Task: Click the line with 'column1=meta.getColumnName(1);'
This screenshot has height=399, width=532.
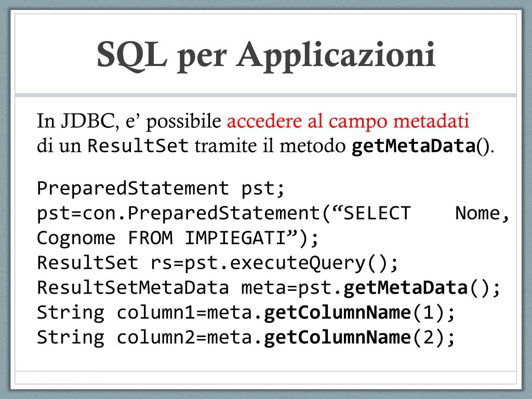Action: 246,312
